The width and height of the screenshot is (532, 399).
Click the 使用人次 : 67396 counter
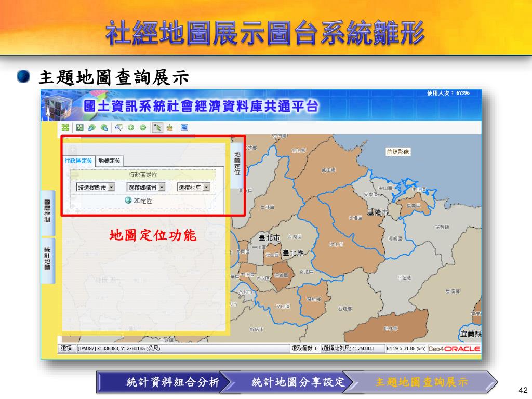[x=448, y=93]
